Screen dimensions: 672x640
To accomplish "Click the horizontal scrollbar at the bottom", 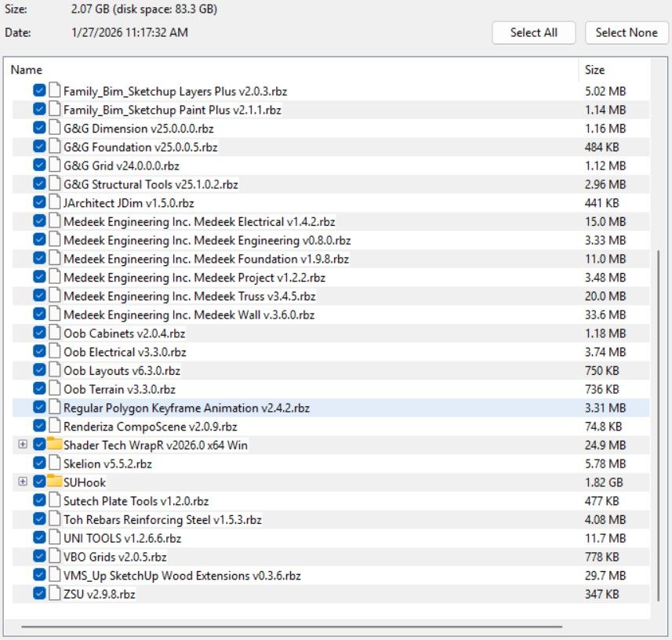I will click(x=298, y=626).
